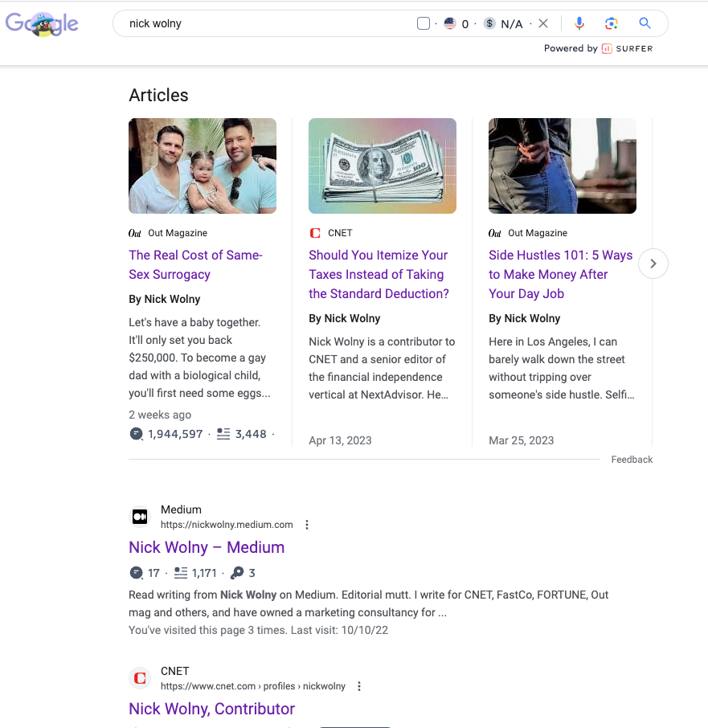Open 'Side Hustles 101' article link
This screenshot has height=728, width=708.
(560, 274)
